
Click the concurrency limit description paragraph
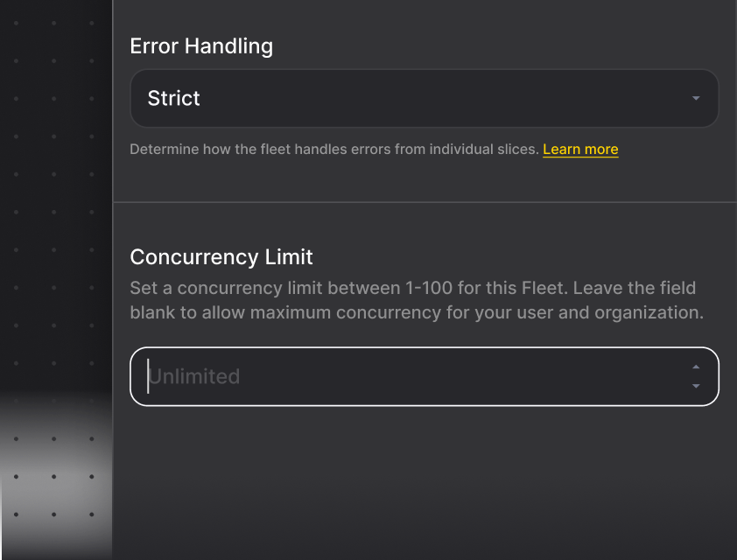coord(417,300)
